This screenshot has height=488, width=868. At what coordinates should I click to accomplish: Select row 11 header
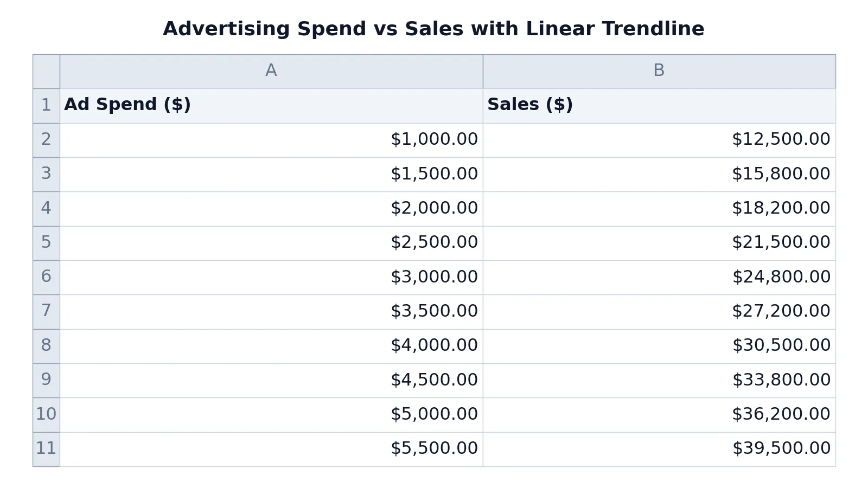point(46,449)
